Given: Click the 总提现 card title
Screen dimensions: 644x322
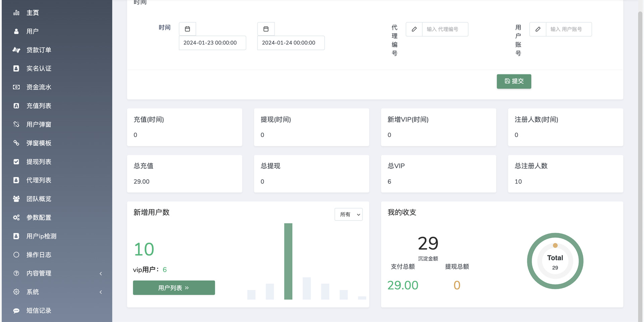Looking at the screenshot, I should coord(270,166).
